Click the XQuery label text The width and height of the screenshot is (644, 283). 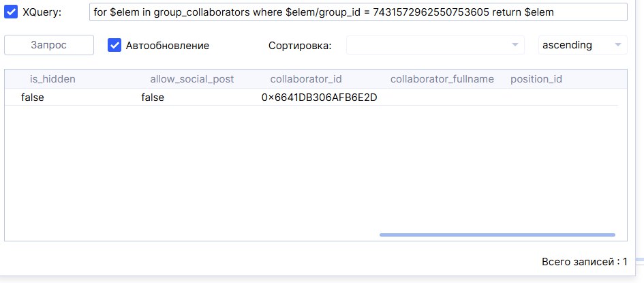point(42,12)
